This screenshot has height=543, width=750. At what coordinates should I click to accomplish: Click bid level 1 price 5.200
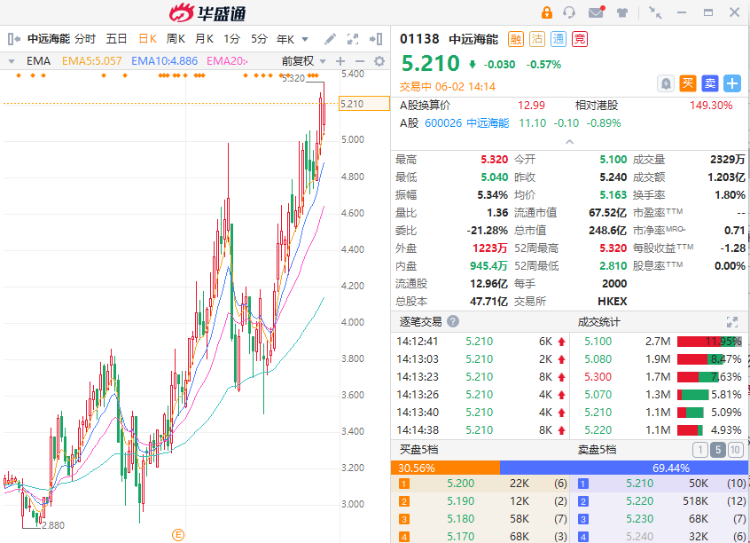coord(461,484)
